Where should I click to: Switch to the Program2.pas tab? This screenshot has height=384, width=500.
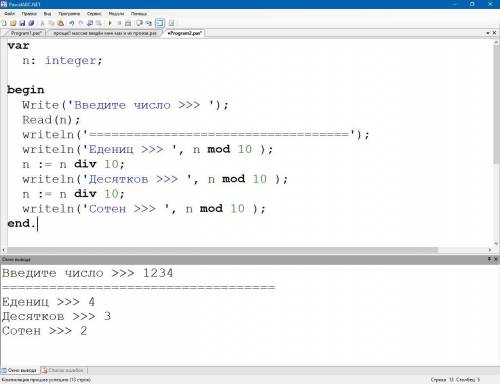pos(185,33)
